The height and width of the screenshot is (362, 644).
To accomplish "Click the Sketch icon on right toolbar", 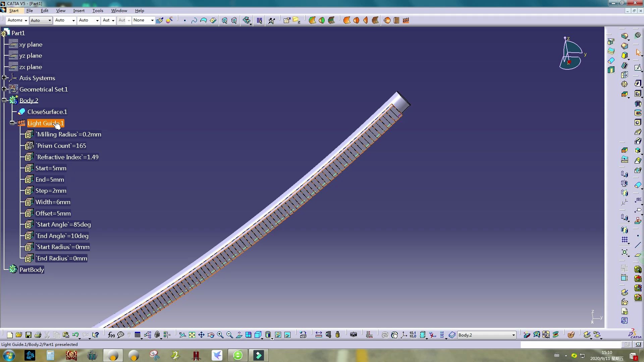I will [x=638, y=68].
